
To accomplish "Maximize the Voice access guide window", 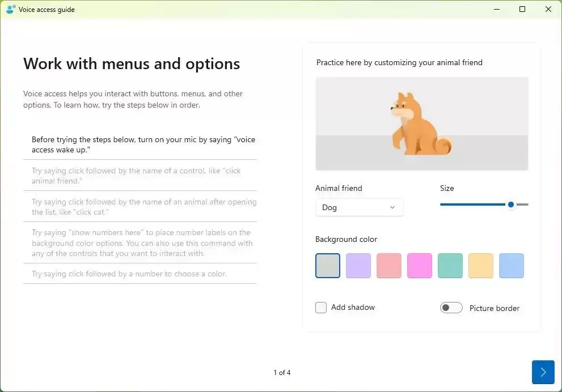I will (x=522, y=9).
